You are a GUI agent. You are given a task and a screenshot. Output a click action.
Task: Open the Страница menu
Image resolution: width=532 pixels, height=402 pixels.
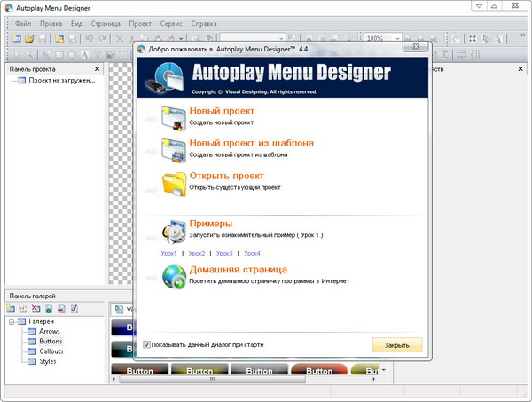106,23
